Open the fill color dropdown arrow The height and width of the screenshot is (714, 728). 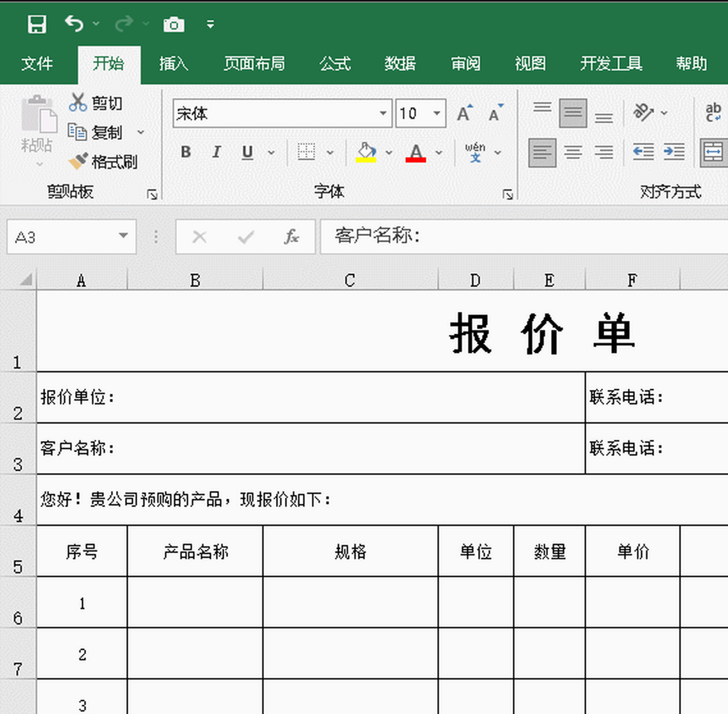[x=389, y=152]
